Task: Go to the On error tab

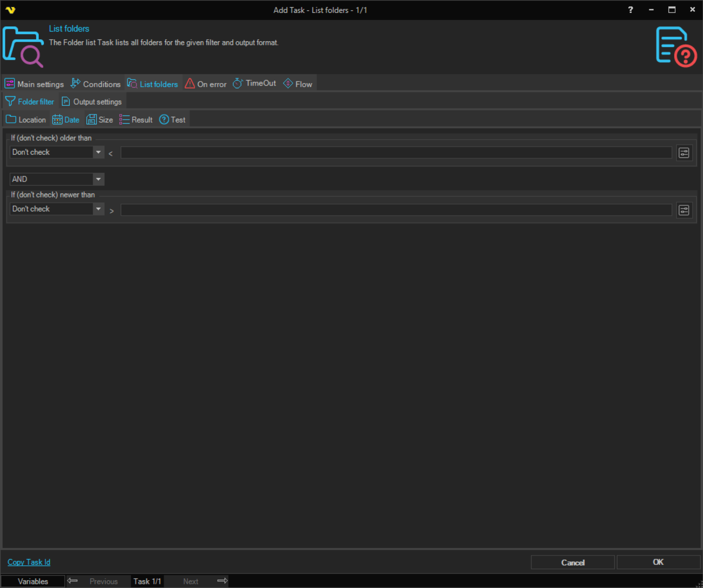Action: (x=205, y=84)
